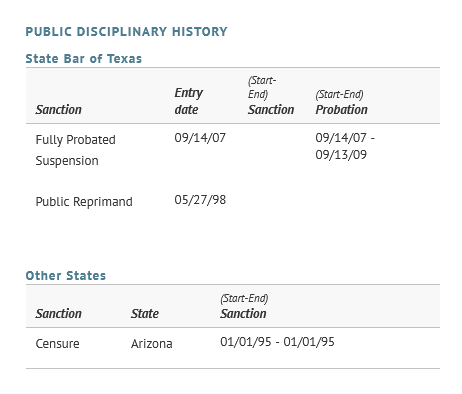The image size is (462, 394).
Task: Click the (Start-End) Probation column header
Action: click(341, 103)
